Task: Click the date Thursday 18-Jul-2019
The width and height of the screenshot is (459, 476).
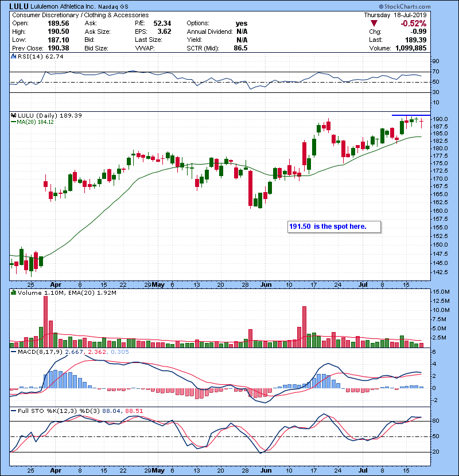Action: (x=395, y=15)
